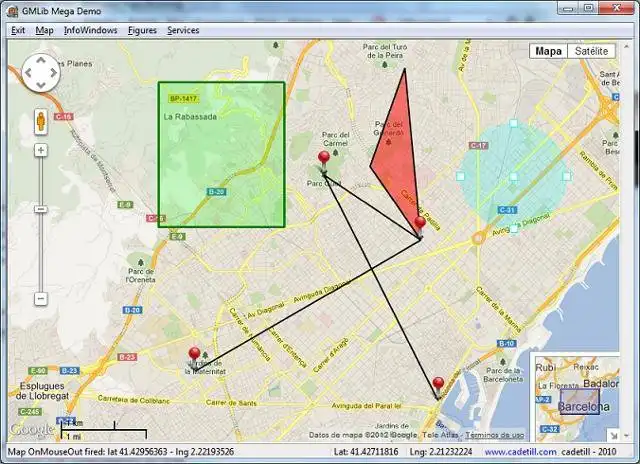
Task: Click the Lng: 2.21232224 status text
Action: (440, 452)
